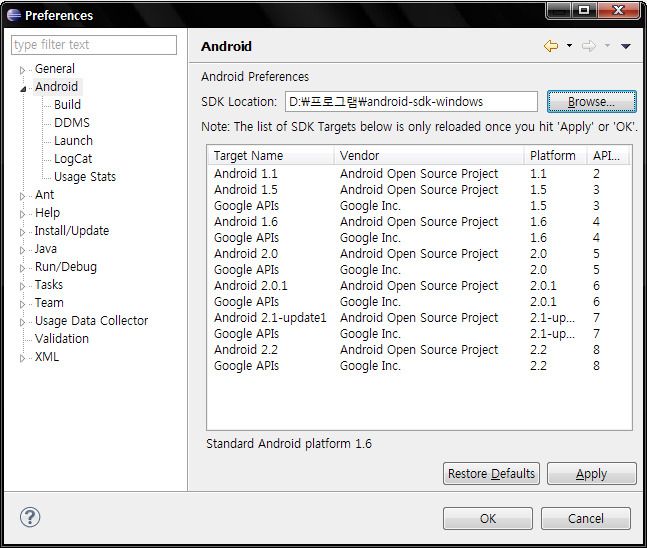Image resolution: width=647 pixels, height=548 pixels.
Task: Select LogCat in the tree
Action: coord(73,158)
